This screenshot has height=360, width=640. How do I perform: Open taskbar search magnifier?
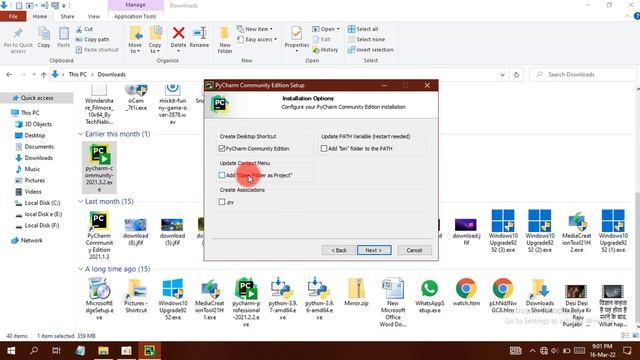(34, 351)
